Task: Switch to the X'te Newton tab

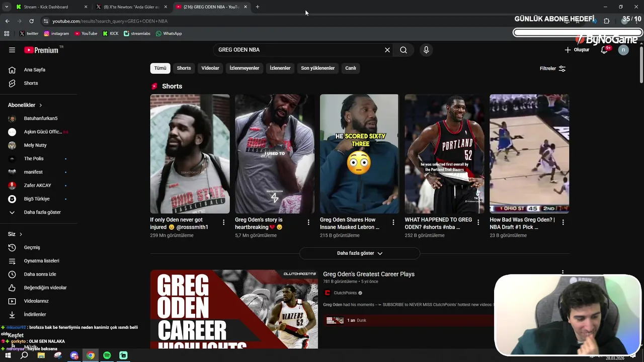Action: point(132,7)
